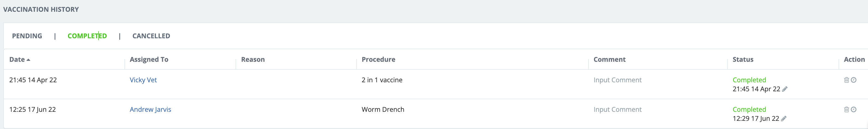Open Andrew Jarvis profile link

pyautogui.click(x=150, y=109)
